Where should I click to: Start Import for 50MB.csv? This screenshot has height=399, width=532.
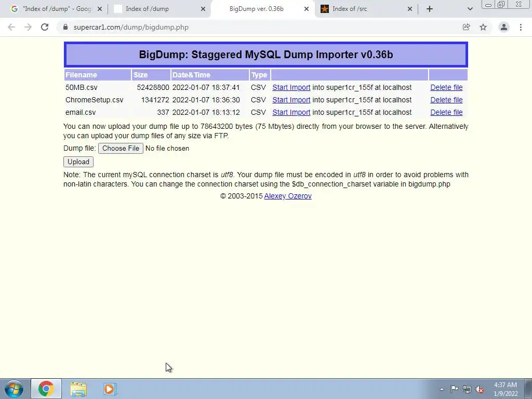291,87
